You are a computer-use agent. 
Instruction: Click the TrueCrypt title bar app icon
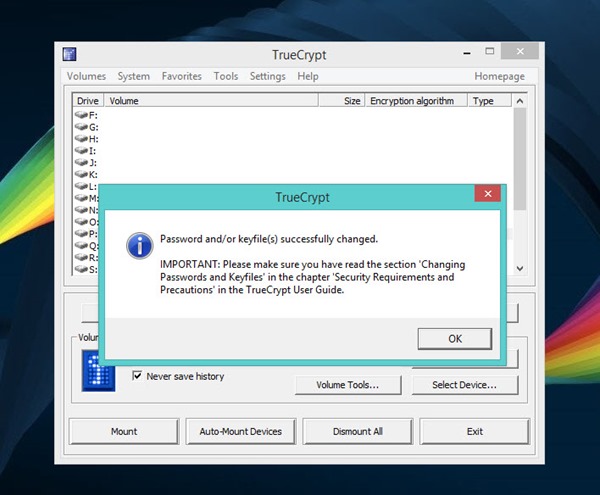coord(70,54)
